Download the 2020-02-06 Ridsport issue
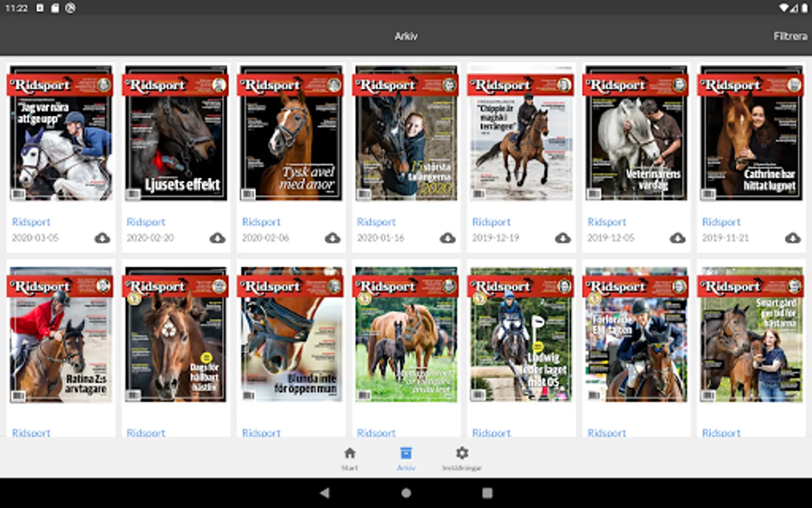The height and width of the screenshot is (508, 812). [x=332, y=238]
